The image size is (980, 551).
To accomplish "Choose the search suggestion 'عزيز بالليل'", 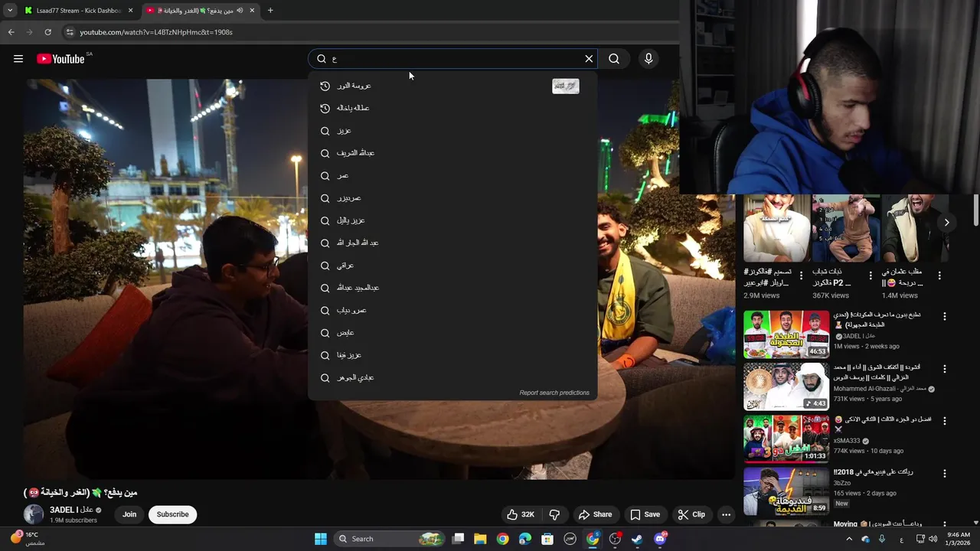I will 452,220.
